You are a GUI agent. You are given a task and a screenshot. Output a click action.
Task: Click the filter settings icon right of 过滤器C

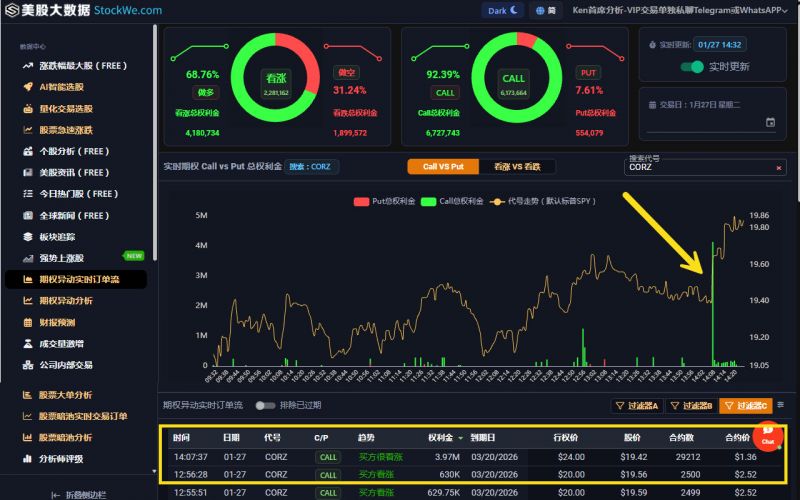click(x=780, y=405)
